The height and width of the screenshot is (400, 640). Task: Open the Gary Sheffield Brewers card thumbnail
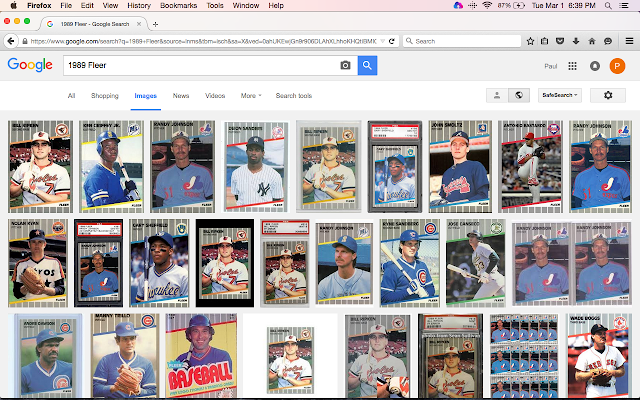point(159,263)
